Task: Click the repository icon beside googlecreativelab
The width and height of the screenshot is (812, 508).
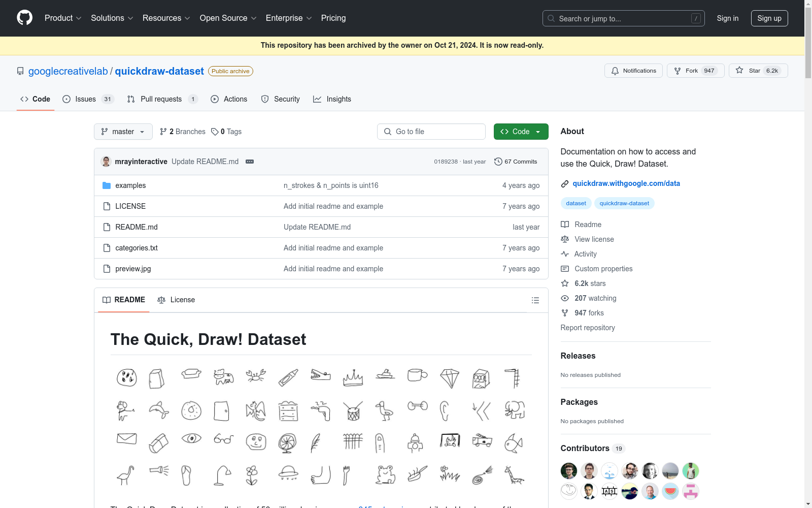Action: click(x=20, y=71)
